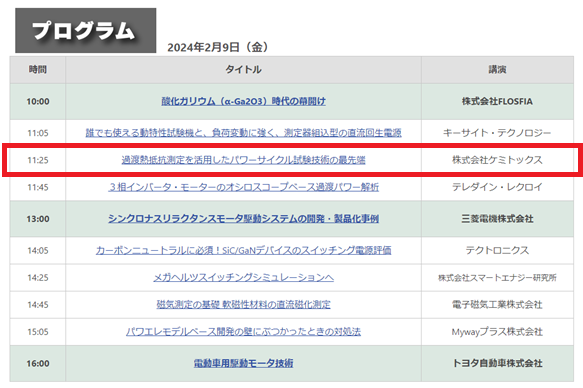Open the 誰でも使える動特性試験機 session link
This screenshot has width=583, height=388.
tap(244, 133)
